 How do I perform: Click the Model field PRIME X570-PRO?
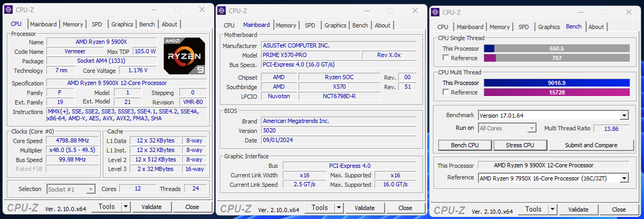tap(311, 55)
